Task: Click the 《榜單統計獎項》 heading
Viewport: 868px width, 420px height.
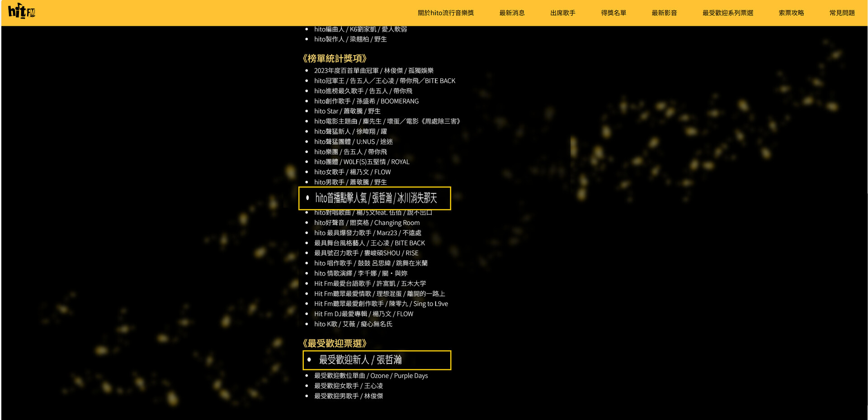Action: click(336, 58)
